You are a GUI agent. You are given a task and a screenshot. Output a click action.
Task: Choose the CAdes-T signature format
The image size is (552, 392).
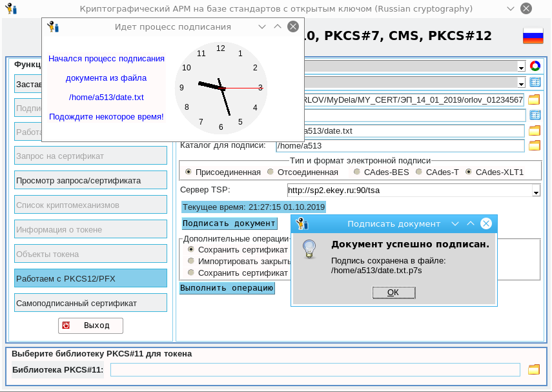point(420,172)
